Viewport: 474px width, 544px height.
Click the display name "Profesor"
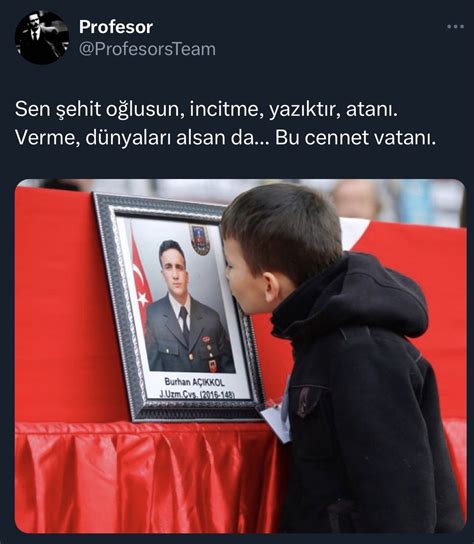(x=116, y=27)
